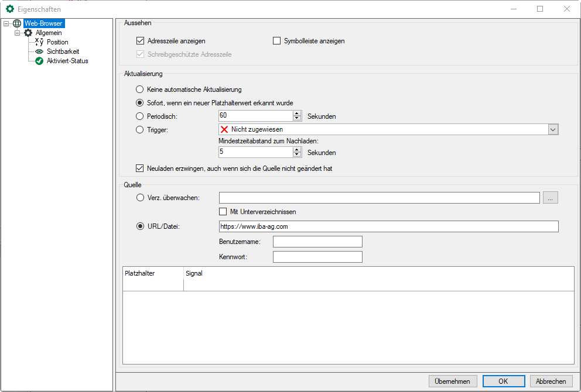581x392 pixels.
Task: Toggle Neuladen erzwingen checkbox
Action: click(140, 169)
